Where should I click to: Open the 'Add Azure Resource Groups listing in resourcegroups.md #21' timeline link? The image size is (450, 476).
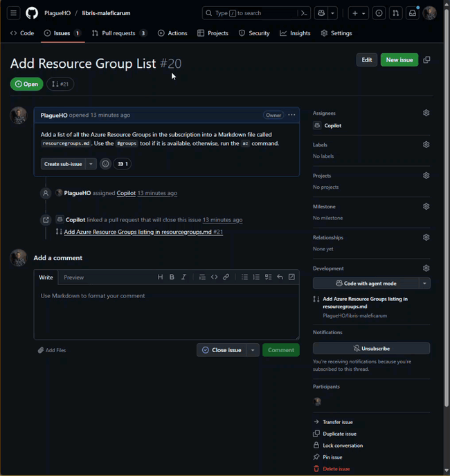tap(143, 232)
